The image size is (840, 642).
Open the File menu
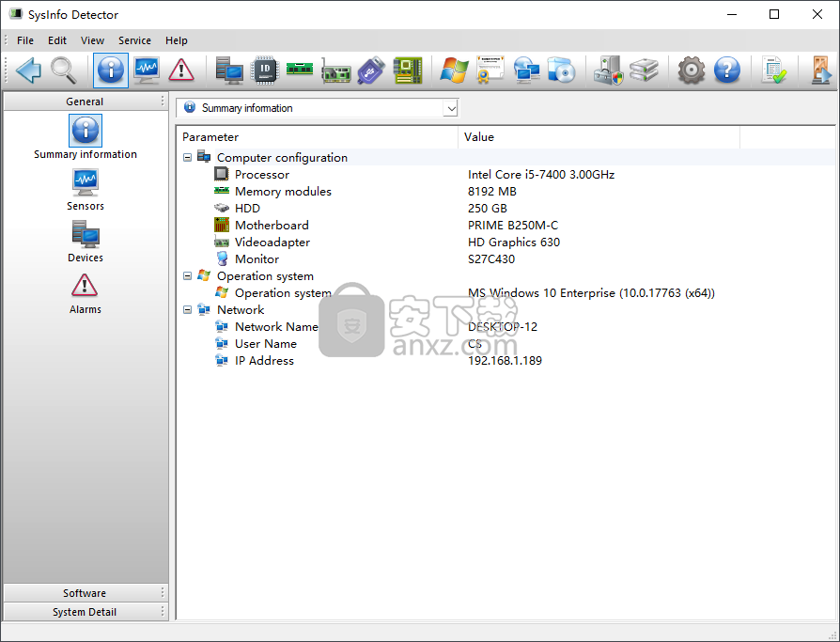pyautogui.click(x=25, y=40)
